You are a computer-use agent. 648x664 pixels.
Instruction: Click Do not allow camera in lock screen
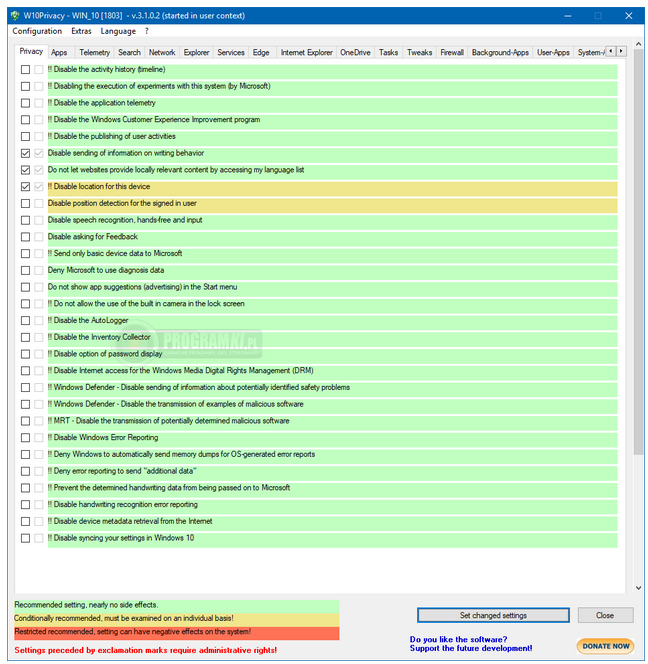pos(146,304)
